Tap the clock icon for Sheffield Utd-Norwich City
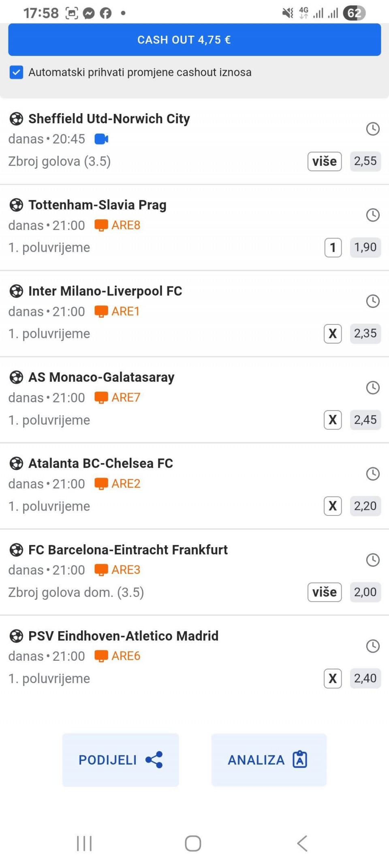Image resolution: width=389 pixels, height=868 pixels. pyautogui.click(x=372, y=129)
